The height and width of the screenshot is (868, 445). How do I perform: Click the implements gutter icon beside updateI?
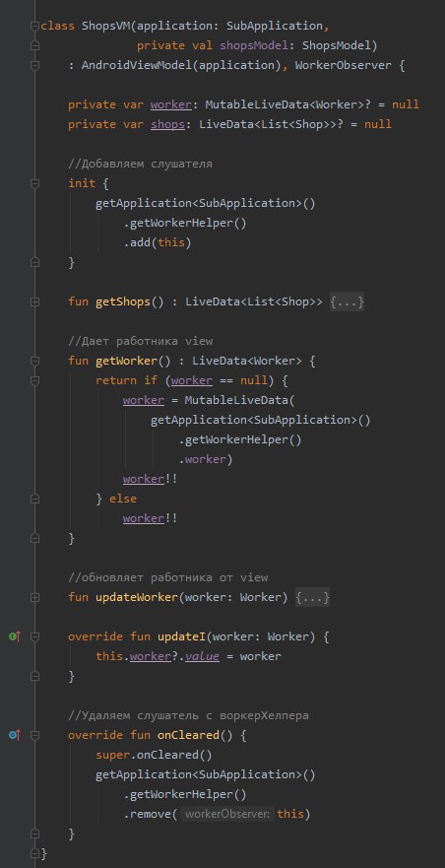click(x=15, y=636)
